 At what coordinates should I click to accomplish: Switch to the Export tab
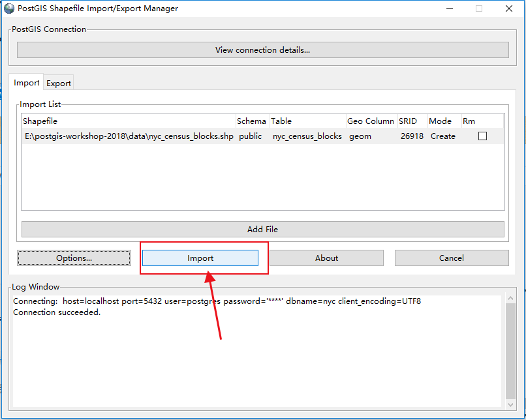[x=58, y=83]
